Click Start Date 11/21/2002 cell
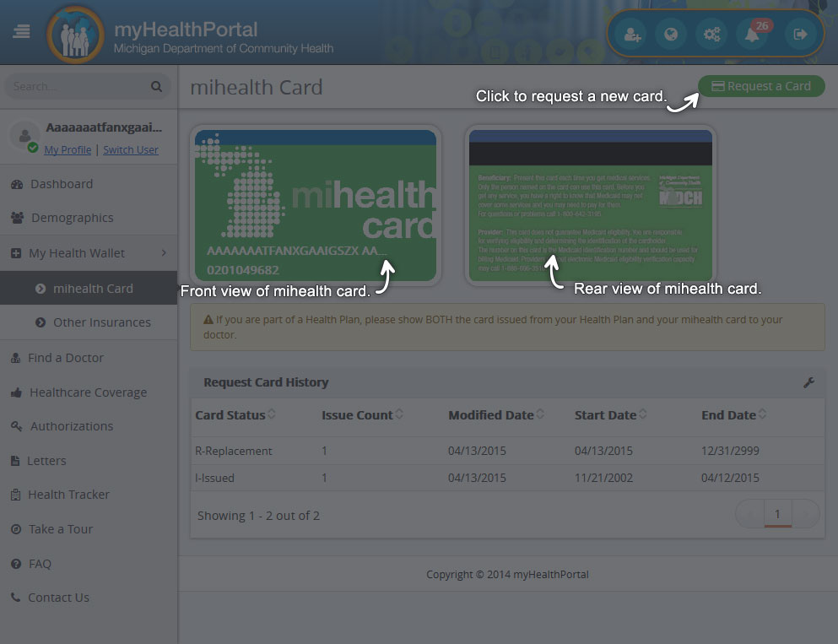 click(603, 479)
